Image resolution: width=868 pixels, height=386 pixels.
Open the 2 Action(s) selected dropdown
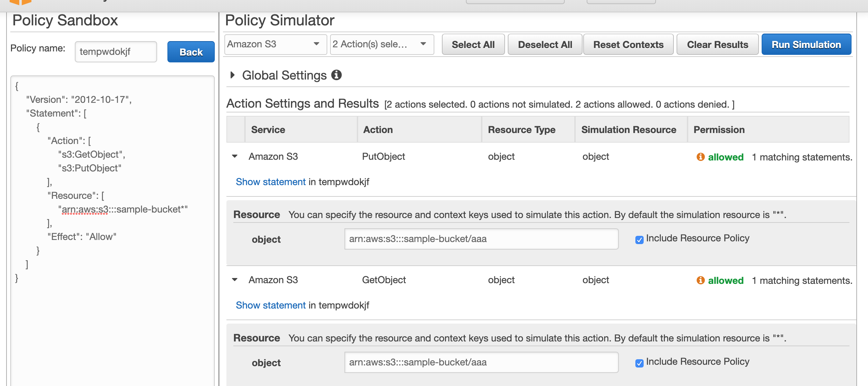[381, 44]
